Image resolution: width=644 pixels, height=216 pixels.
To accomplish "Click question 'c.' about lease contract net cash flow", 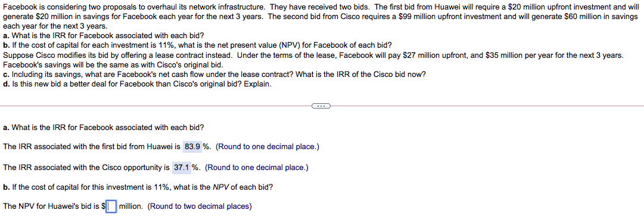I will (214, 75).
